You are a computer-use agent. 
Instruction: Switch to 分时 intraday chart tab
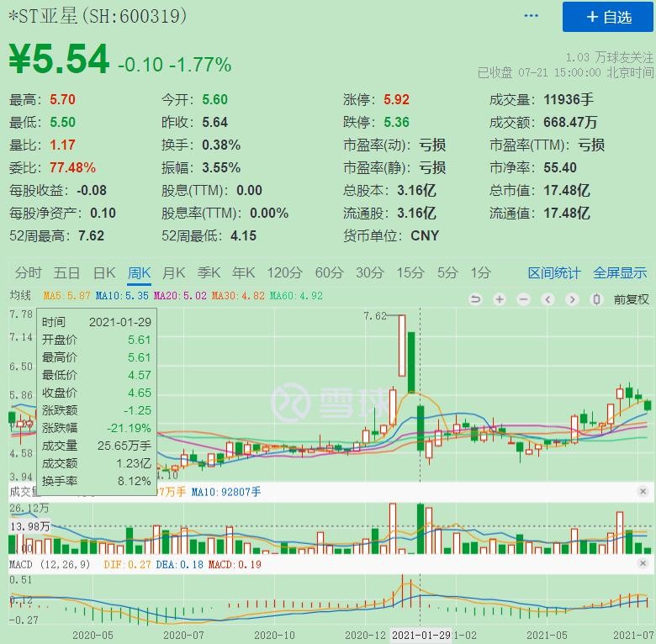click(x=28, y=273)
